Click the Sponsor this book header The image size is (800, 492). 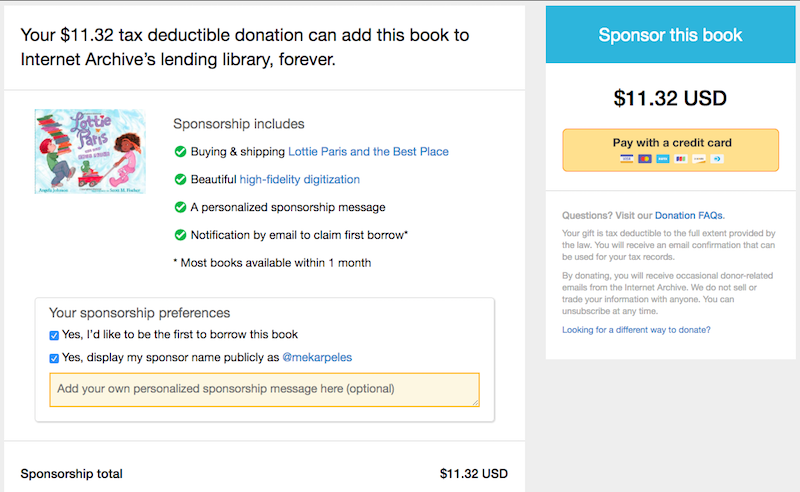coord(670,35)
